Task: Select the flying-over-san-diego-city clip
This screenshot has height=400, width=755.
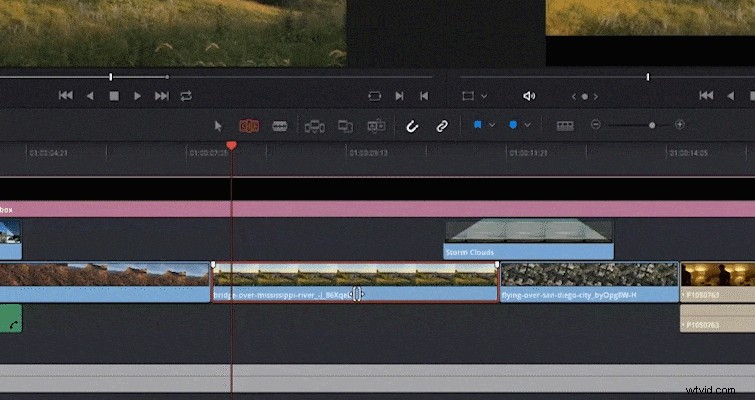Action: [x=589, y=282]
